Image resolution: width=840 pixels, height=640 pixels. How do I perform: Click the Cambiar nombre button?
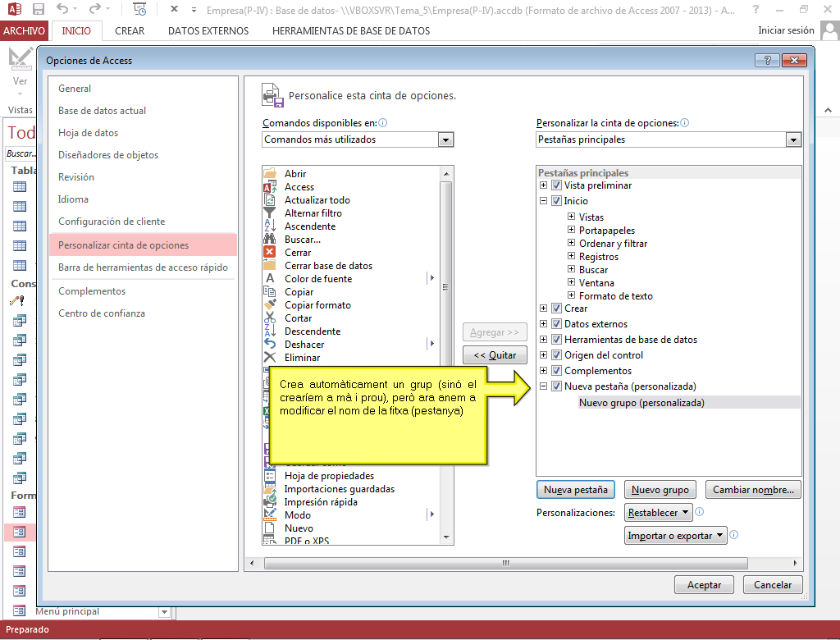[x=753, y=489]
